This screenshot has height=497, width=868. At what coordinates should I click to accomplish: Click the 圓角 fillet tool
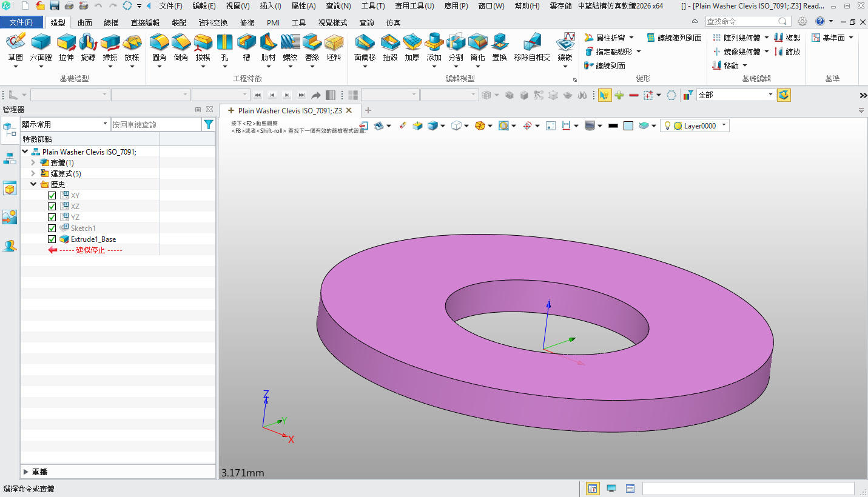tap(159, 47)
